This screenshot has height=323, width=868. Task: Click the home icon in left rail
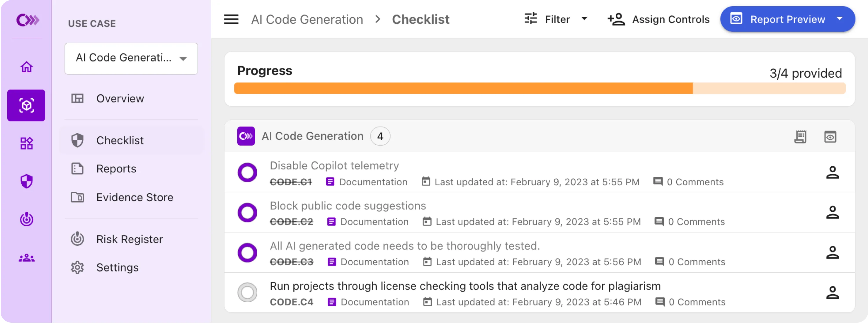click(26, 67)
